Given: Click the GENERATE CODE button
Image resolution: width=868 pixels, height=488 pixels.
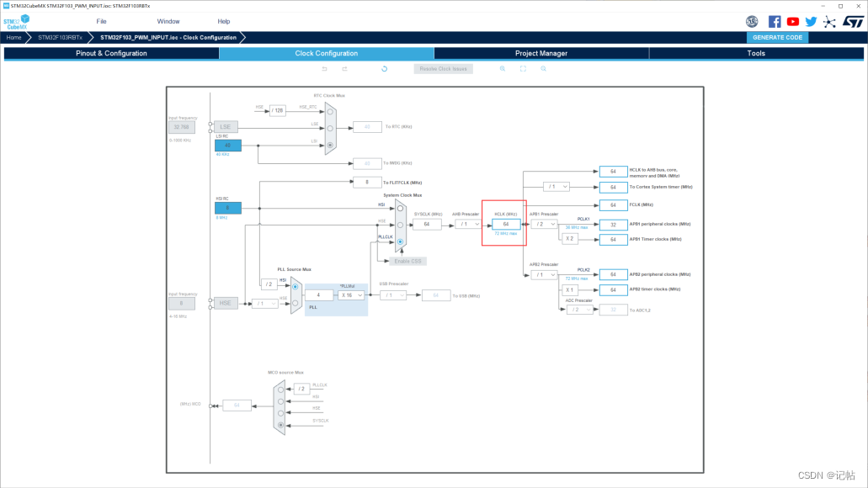Looking at the screenshot, I should coord(777,38).
